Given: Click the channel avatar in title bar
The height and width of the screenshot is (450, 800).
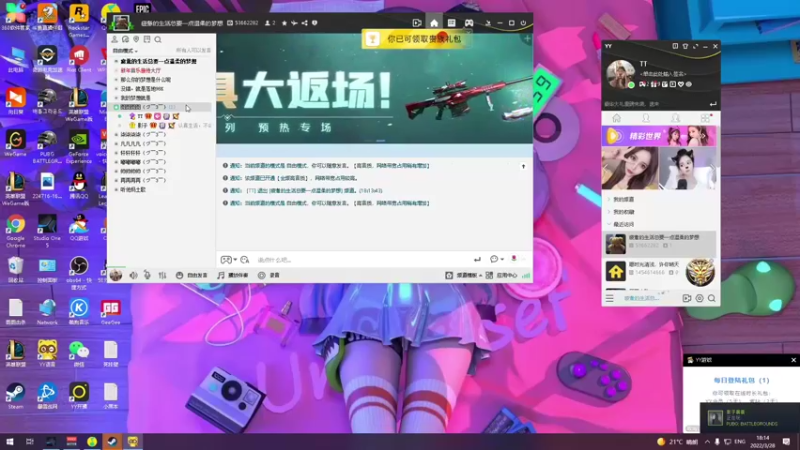Looking at the screenshot, I should 121,23.
